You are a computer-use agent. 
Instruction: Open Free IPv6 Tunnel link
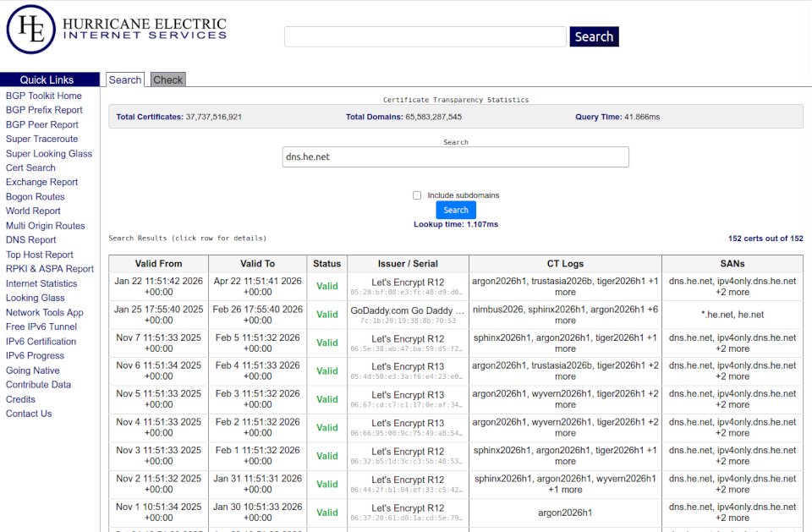click(41, 326)
